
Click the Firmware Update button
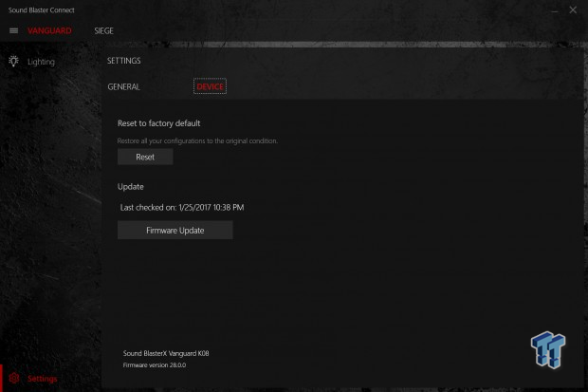pyautogui.click(x=175, y=230)
